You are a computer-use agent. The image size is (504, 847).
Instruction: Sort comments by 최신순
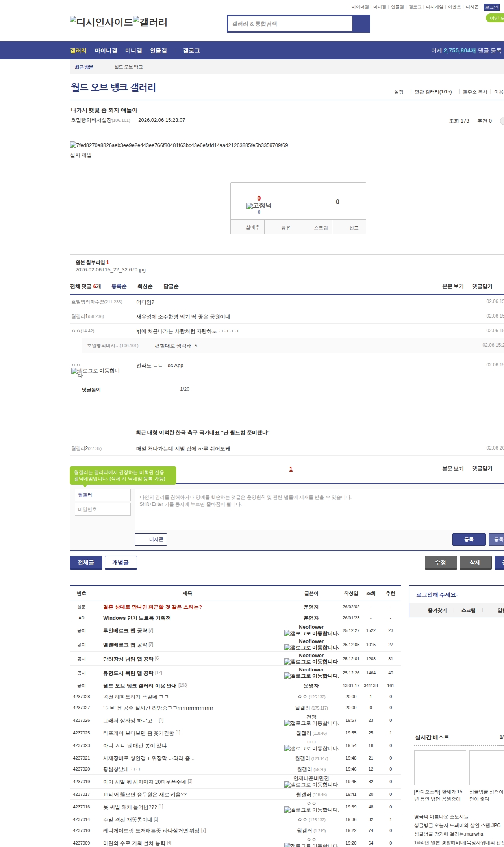[145, 286]
